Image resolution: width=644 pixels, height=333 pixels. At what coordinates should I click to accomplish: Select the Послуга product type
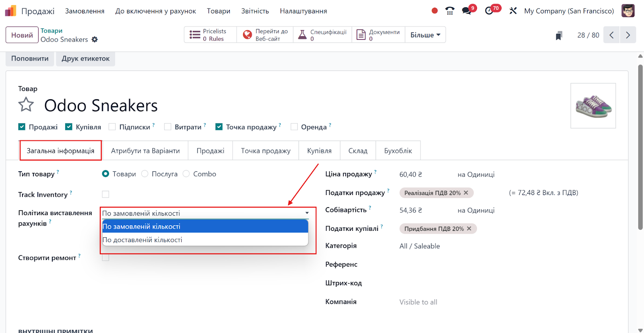pyautogui.click(x=145, y=174)
